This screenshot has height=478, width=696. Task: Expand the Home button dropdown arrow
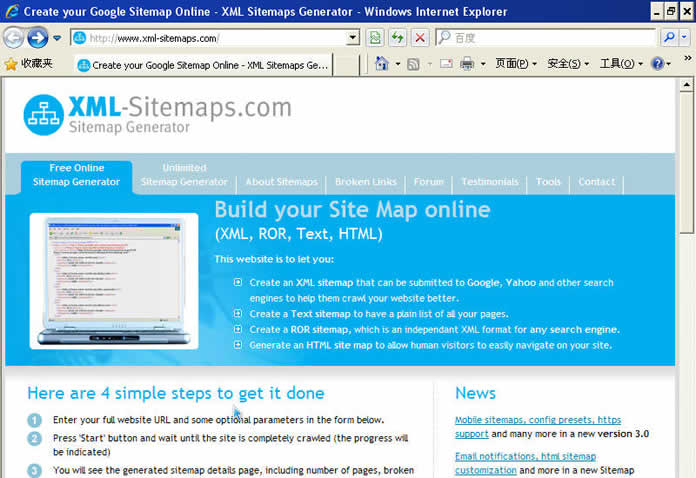click(398, 64)
